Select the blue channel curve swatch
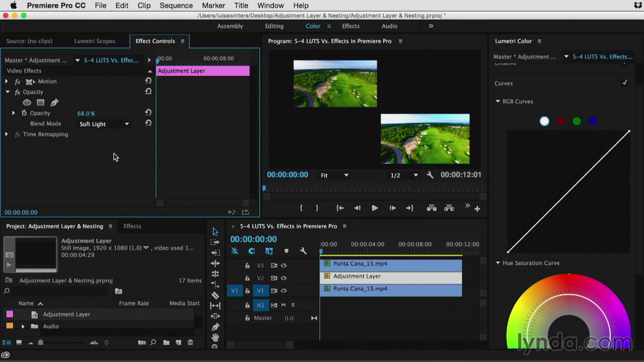The image size is (644, 362). point(593,121)
